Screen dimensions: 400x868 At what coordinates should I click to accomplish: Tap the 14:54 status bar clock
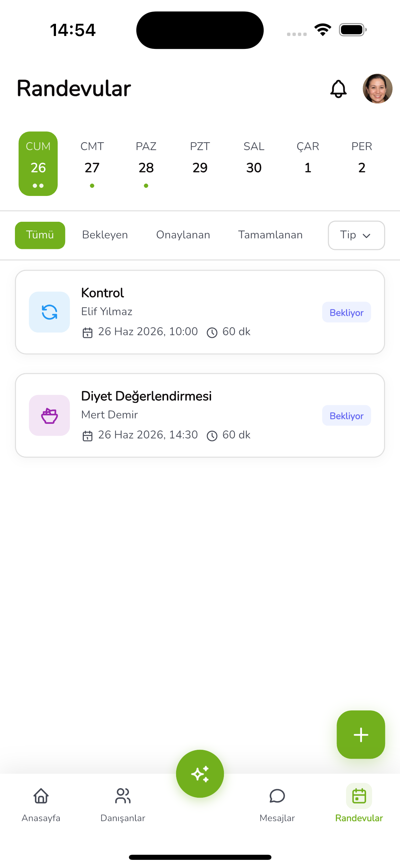click(73, 30)
